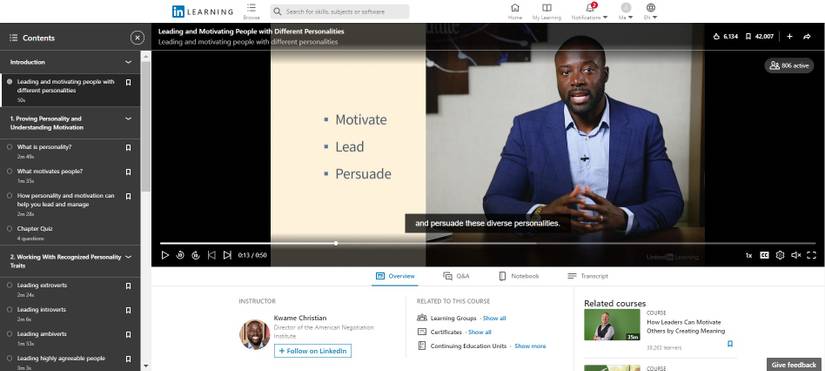Open the Transcript tab
Viewport: 825px width, 371px height.
click(588, 276)
